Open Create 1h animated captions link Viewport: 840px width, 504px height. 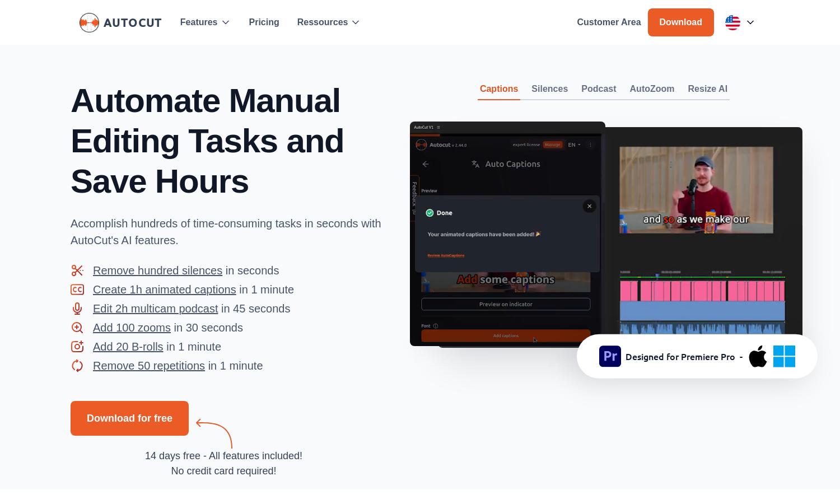164,290
